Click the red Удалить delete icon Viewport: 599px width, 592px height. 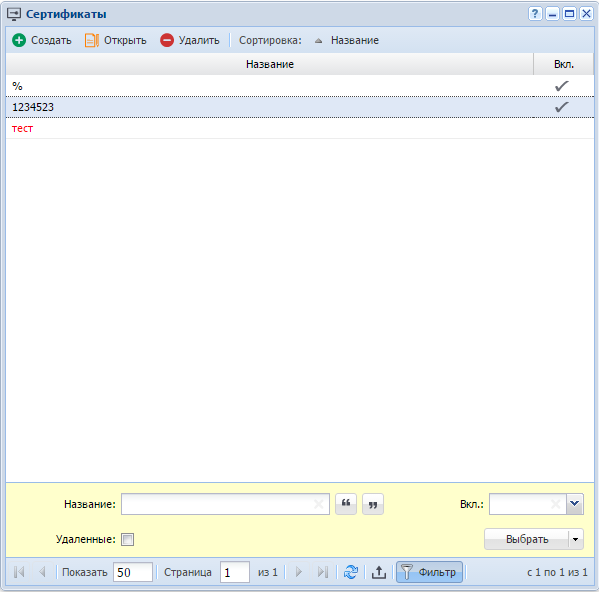tap(167, 40)
